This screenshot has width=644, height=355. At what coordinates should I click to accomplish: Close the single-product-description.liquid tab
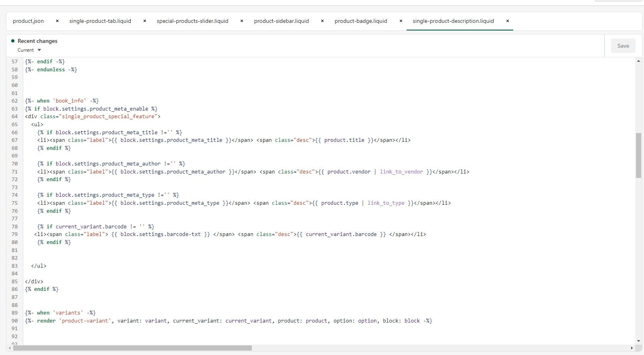508,21
